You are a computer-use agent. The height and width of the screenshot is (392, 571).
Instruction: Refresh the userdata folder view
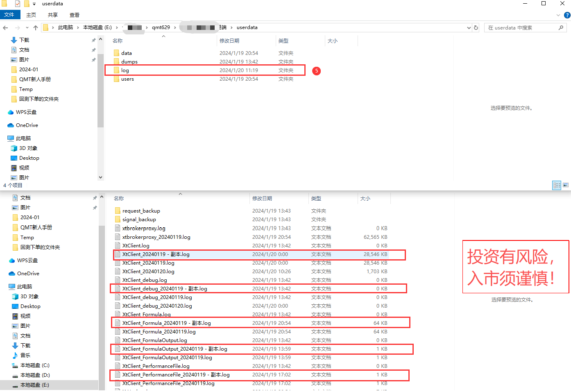pos(476,28)
